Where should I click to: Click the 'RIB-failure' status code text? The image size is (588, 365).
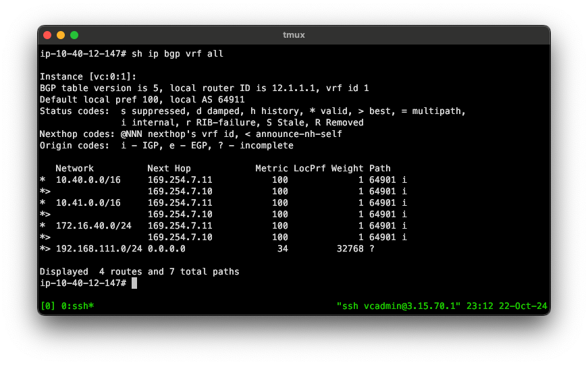coord(225,123)
